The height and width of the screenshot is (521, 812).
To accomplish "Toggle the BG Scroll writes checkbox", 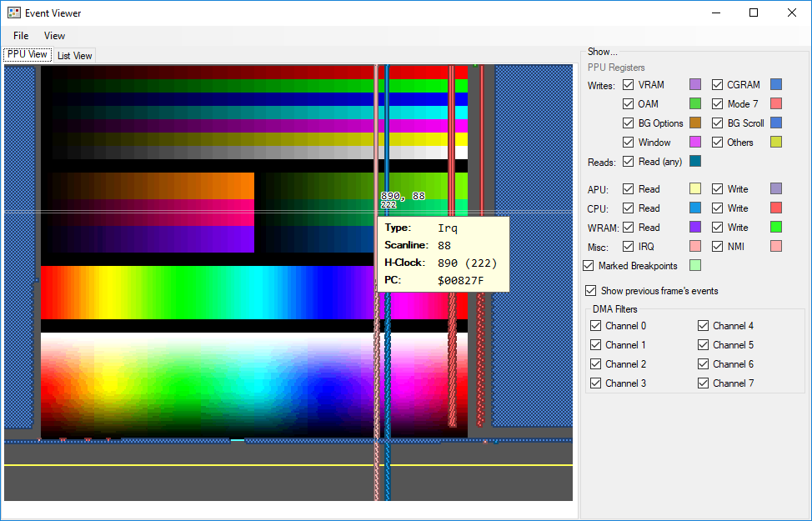I will (717, 123).
